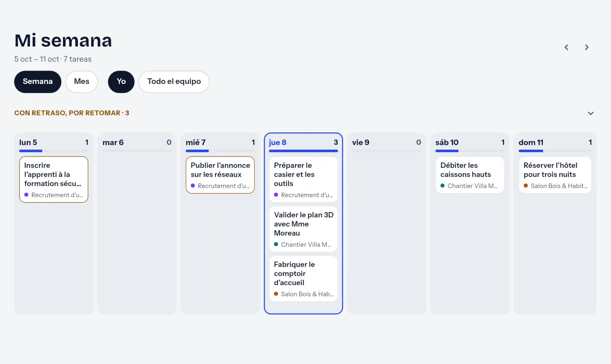
Task: Click the 'vie 9' day header
Action: click(360, 142)
